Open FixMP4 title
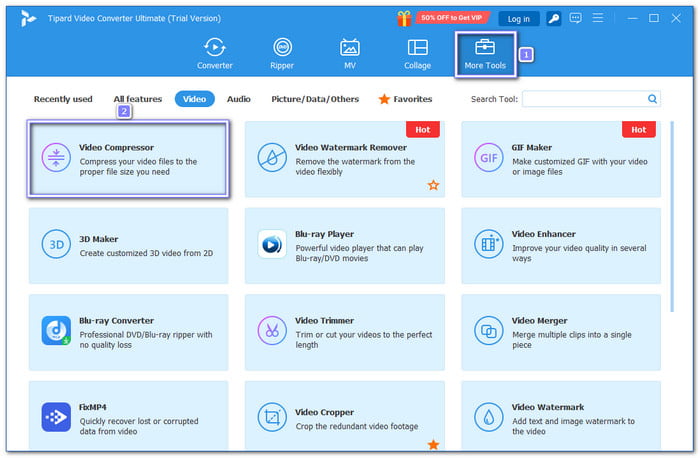This screenshot has height=458, width=700. coord(93,407)
